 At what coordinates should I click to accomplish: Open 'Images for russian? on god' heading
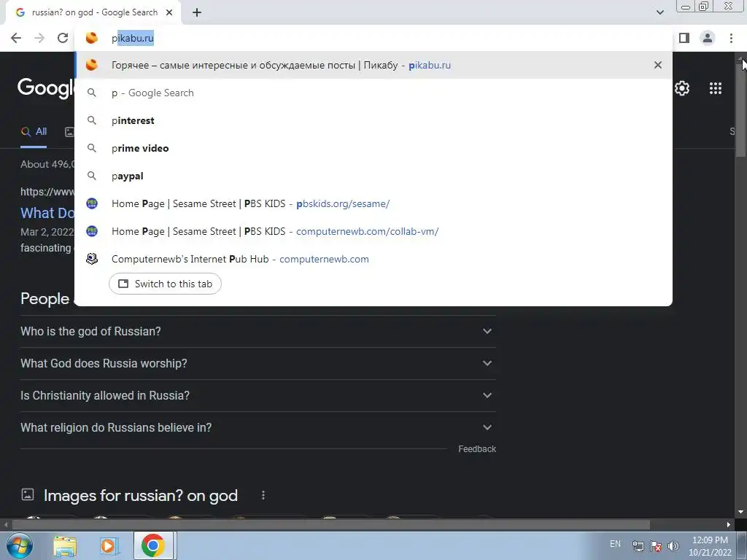(x=141, y=496)
